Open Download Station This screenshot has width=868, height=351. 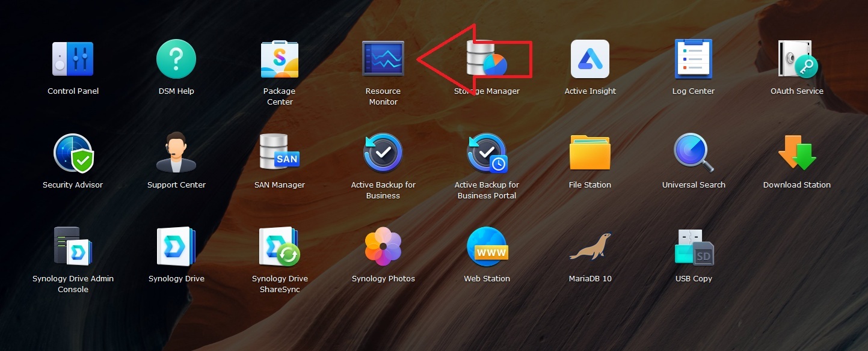pos(797,153)
